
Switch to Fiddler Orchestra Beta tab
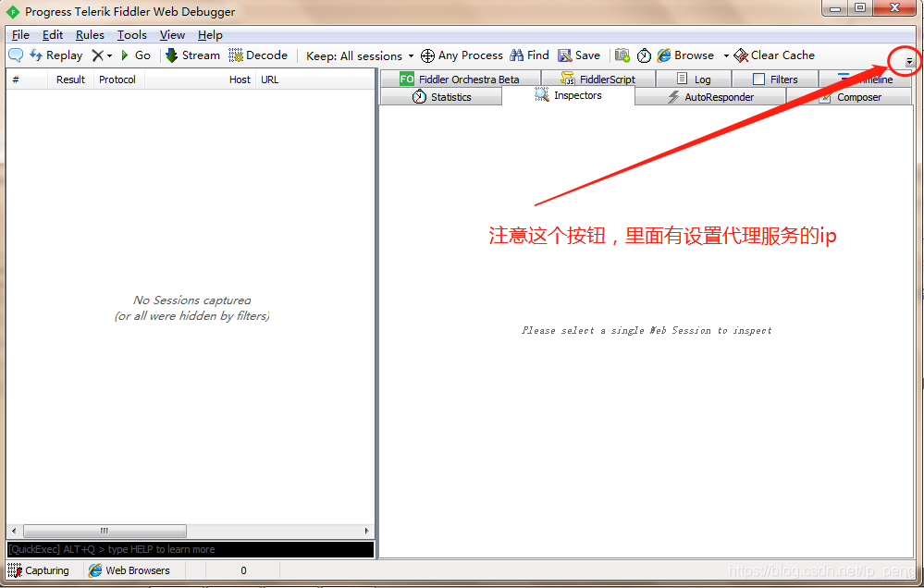click(461, 79)
